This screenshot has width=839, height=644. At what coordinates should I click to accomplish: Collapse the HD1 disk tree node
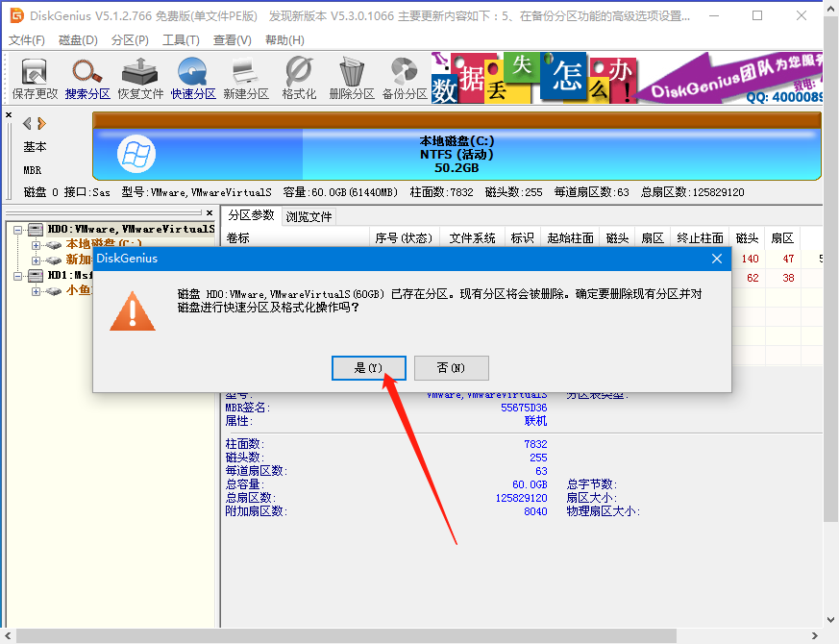17,276
